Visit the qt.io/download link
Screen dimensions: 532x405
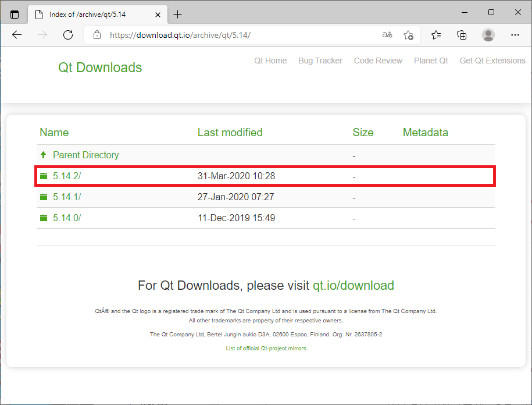click(x=353, y=286)
